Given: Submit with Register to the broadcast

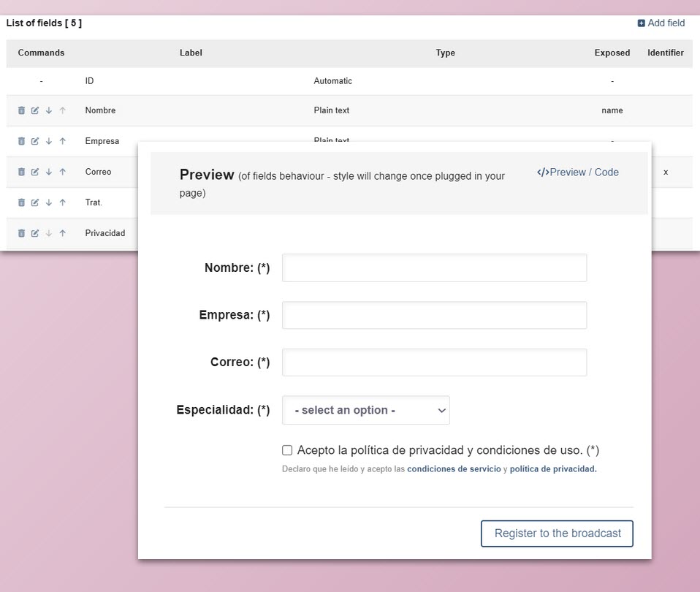Looking at the screenshot, I should click(557, 534).
